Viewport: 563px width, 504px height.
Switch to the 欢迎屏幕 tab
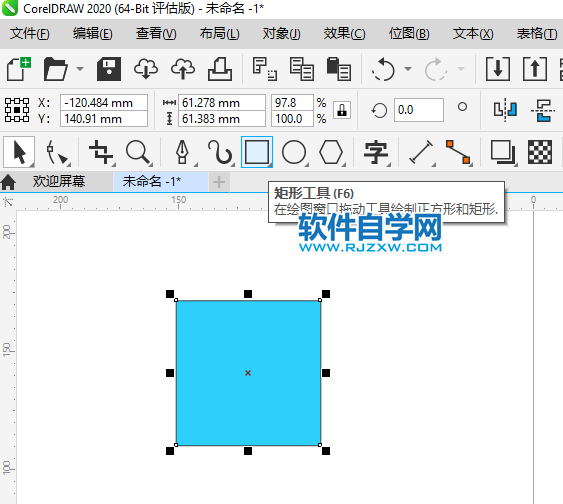tap(59, 181)
